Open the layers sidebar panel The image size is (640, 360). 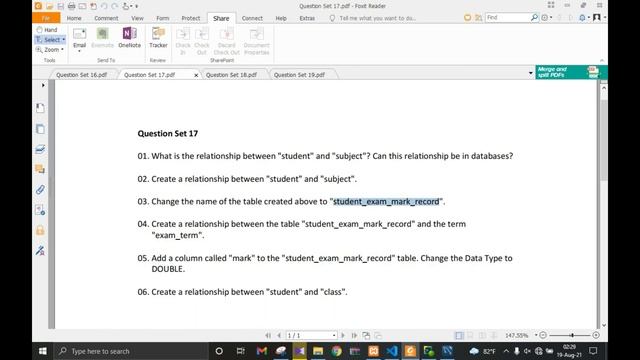(40, 149)
